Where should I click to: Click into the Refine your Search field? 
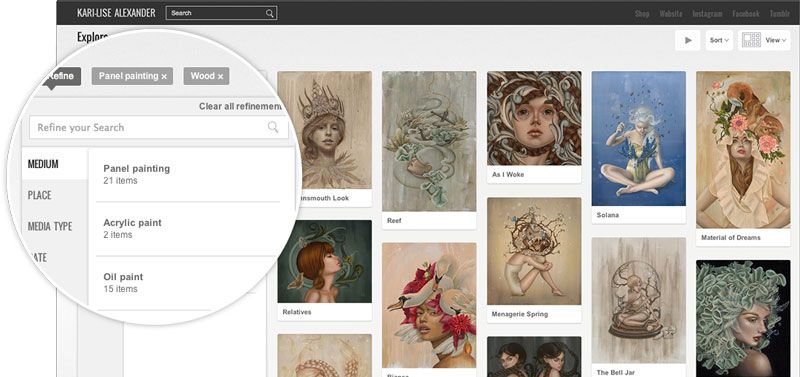click(159, 127)
